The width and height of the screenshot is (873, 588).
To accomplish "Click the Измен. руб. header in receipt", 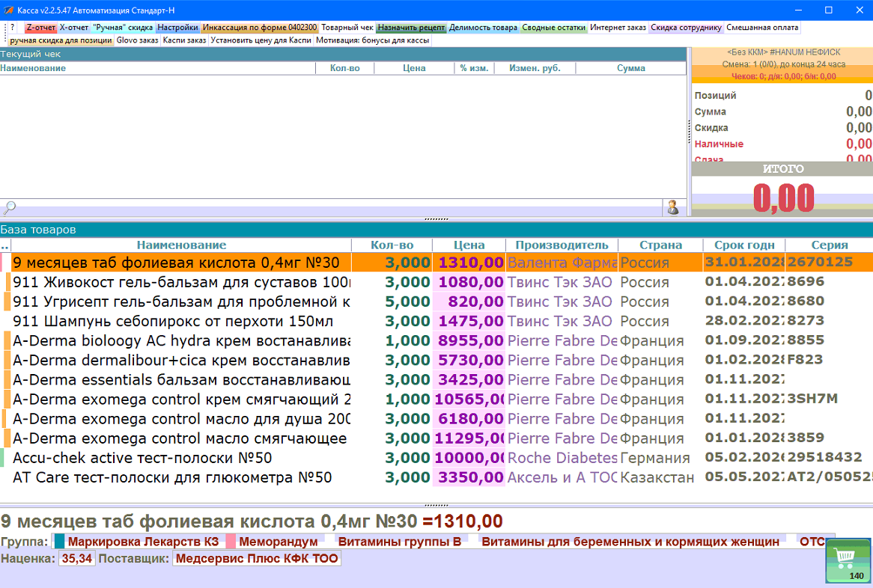I will 535,68.
